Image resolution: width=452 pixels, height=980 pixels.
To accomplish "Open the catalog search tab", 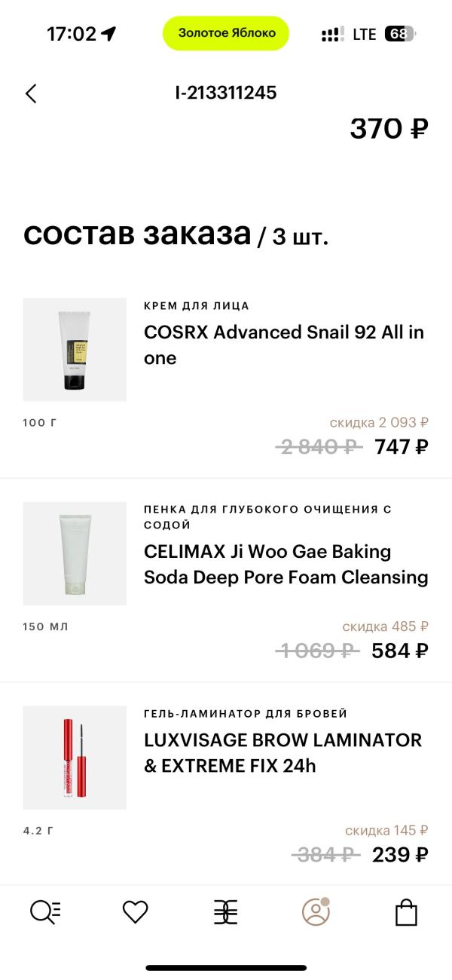I will pyautogui.click(x=44, y=912).
